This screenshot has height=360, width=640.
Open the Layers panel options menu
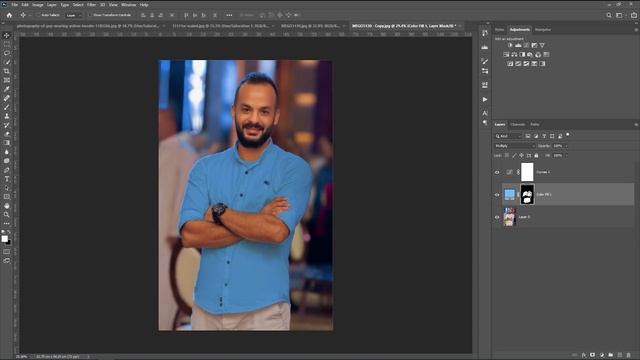[x=636, y=124]
